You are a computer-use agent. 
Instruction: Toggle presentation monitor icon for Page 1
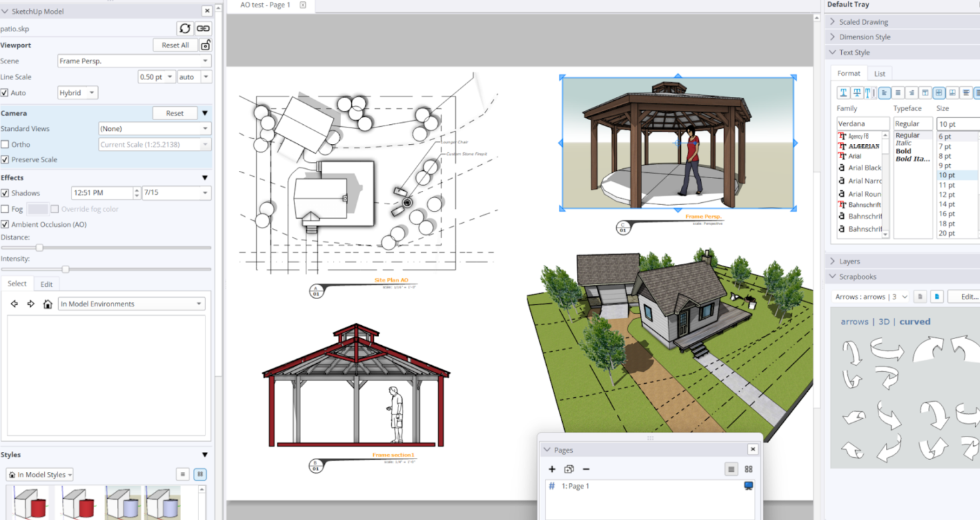748,486
